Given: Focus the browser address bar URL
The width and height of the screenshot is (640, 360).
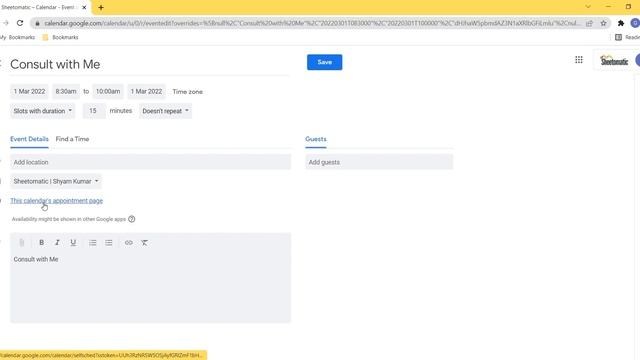Looking at the screenshot, I should click(x=311, y=23).
